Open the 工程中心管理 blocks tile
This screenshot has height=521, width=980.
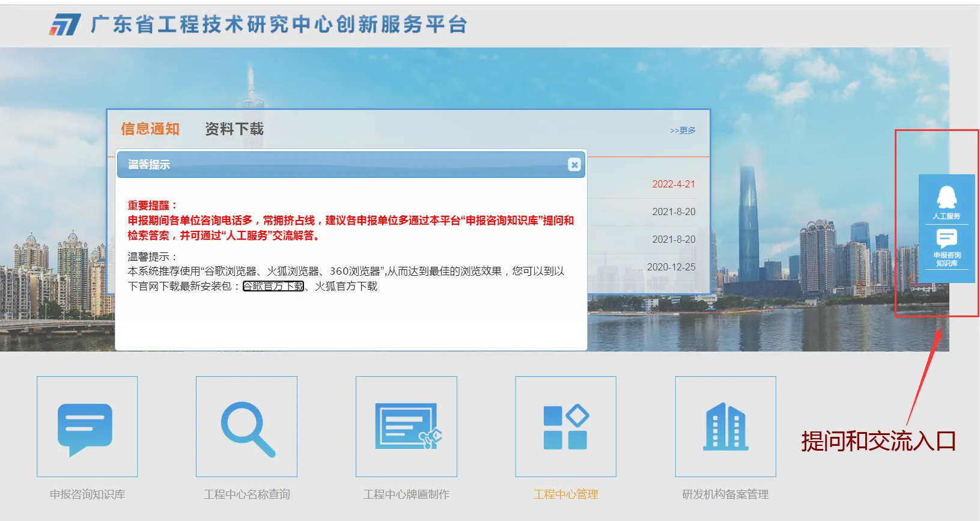pyautogui.click(x=566, y=427)
